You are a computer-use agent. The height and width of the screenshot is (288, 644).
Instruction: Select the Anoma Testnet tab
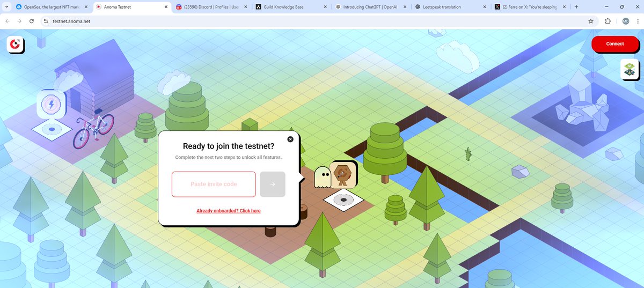pos(128,7)
